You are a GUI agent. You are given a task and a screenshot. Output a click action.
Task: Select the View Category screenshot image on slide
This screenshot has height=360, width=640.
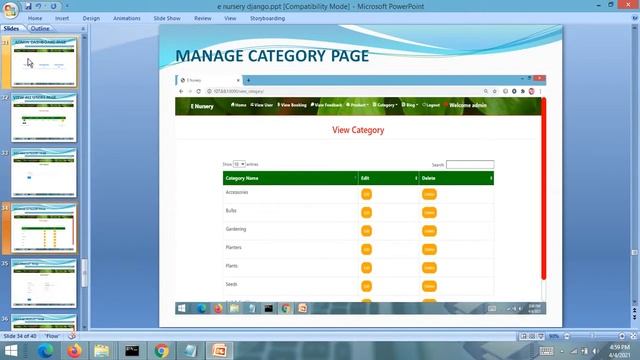click(360, 194)
